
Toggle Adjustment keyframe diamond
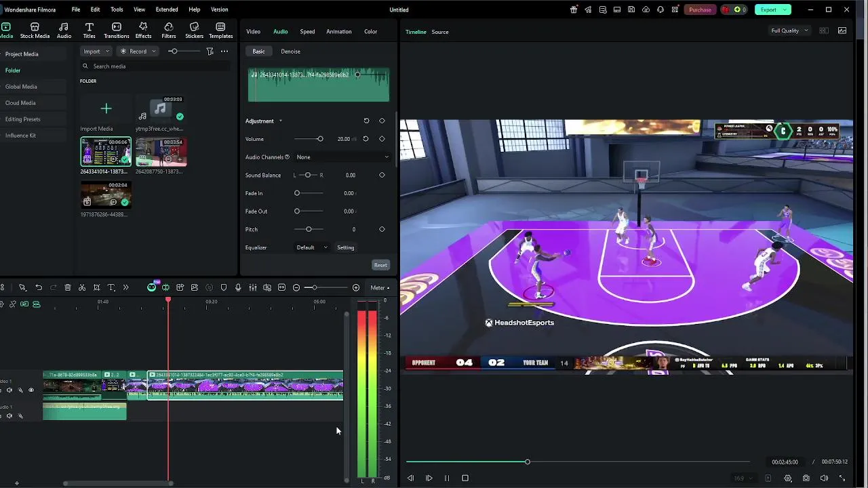(382, 121)
